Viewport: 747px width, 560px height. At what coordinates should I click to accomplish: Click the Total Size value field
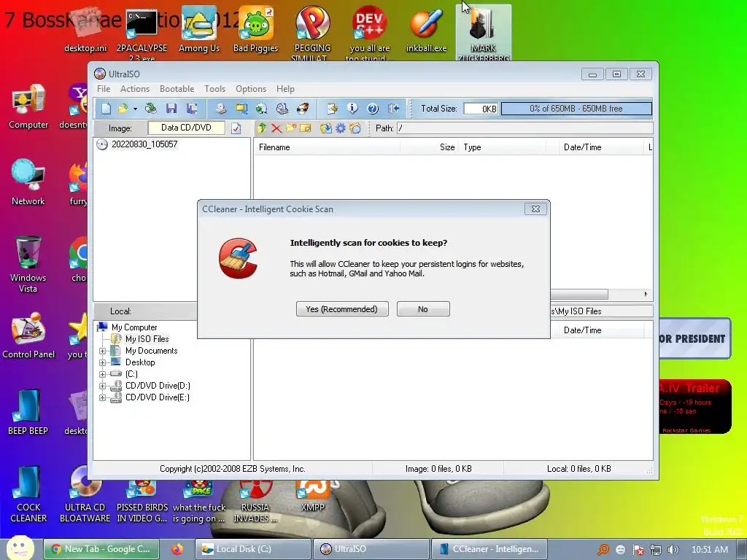pos(481,109)
